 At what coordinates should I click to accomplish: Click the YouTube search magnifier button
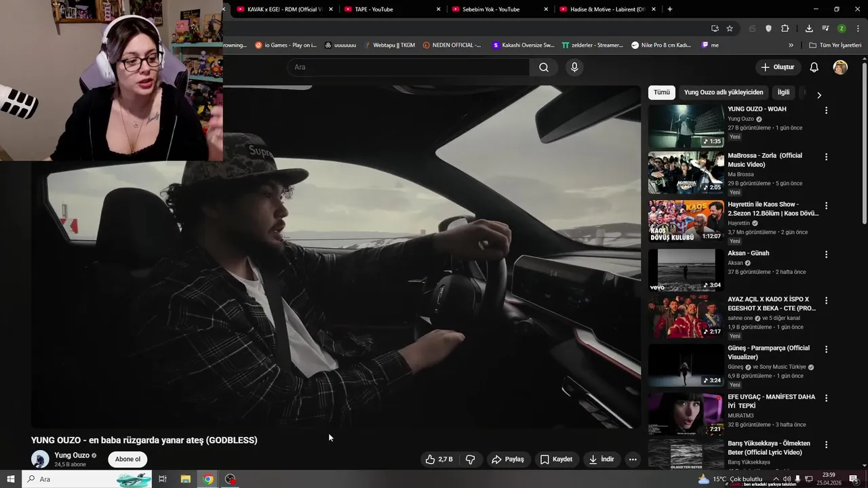click(544, 67)
